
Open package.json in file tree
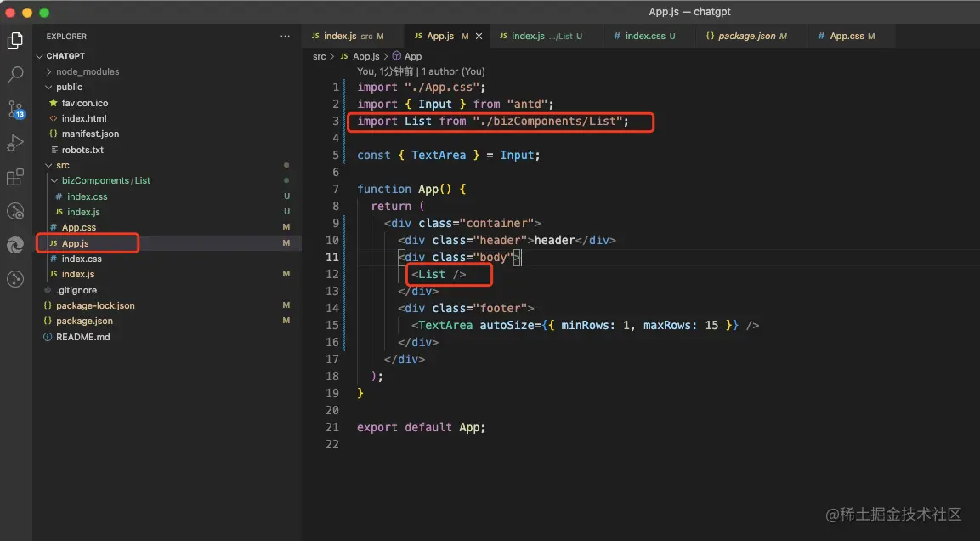84,322
